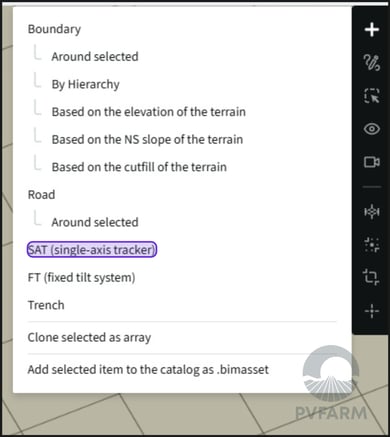The height and width of the screenshot is (437, 390).
Task: Select the dotted focus selection icon
Action: click(x=372, y=245)
